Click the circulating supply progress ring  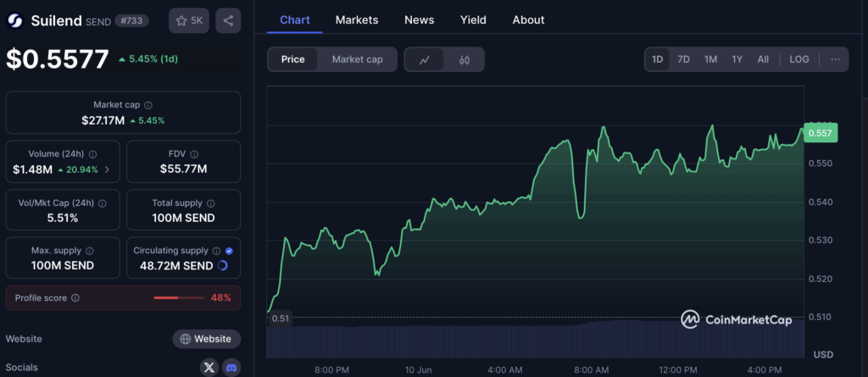(x=223, y=266)
